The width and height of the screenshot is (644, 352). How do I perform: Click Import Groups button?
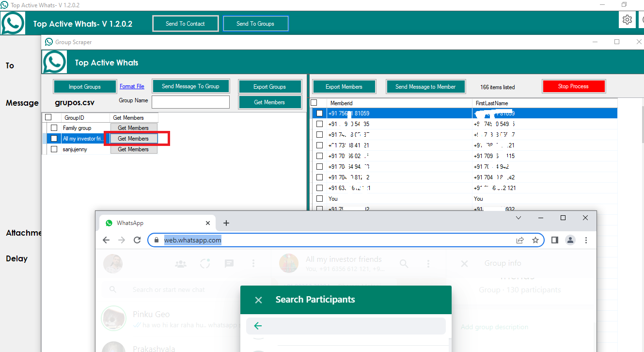85,87
